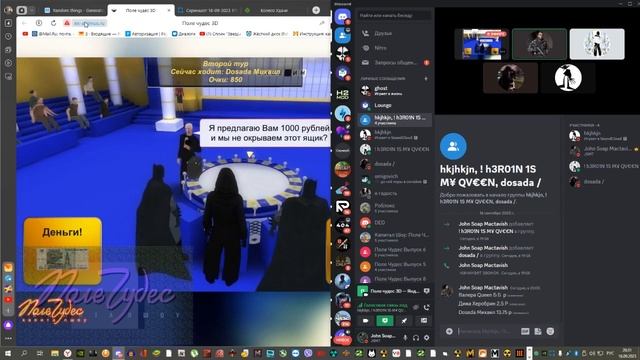Close the Поле чудес 3D tab
640x360 pixels.
coord(169,10)
